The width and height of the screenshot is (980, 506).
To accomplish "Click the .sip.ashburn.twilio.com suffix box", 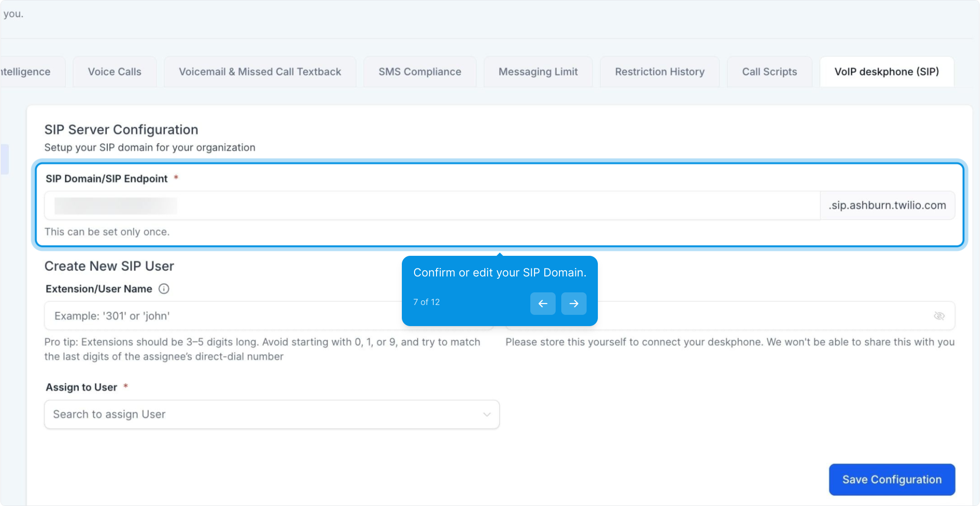I will 887,205.
